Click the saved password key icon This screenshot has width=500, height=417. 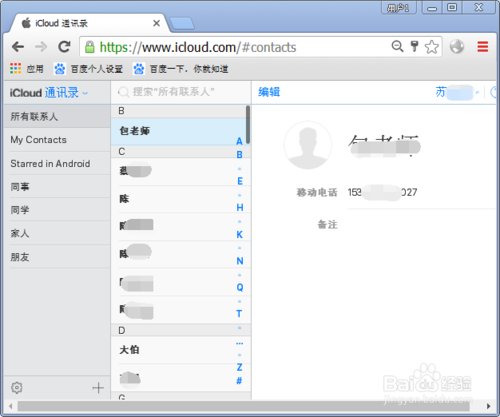tap(414, 46)
